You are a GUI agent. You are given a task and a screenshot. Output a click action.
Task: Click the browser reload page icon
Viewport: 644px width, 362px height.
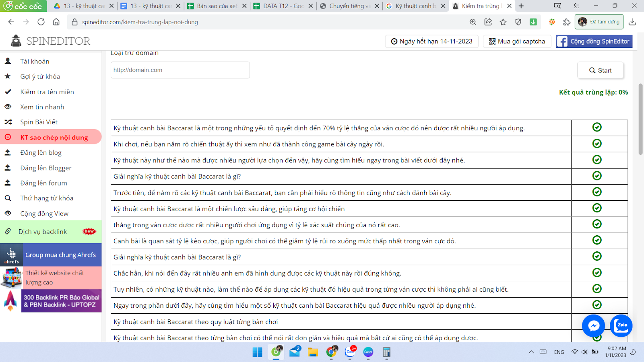tap(41, 22)
